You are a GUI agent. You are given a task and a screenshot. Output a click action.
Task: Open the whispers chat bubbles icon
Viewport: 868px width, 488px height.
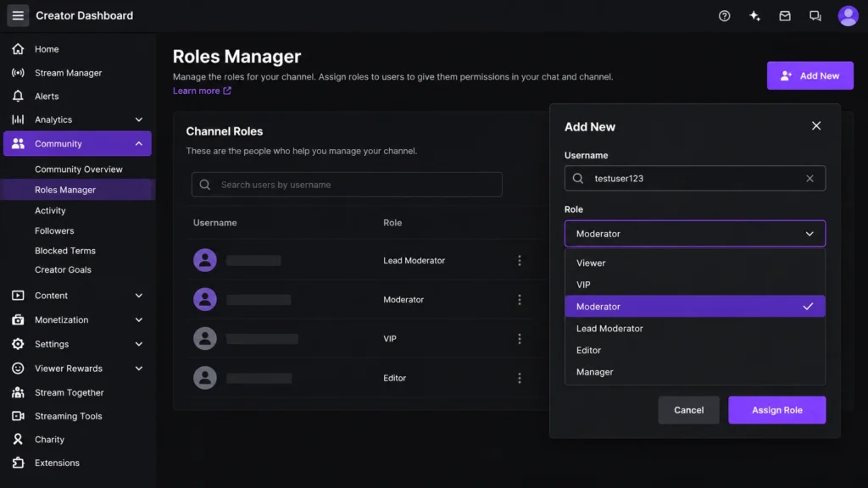point(815,16)
